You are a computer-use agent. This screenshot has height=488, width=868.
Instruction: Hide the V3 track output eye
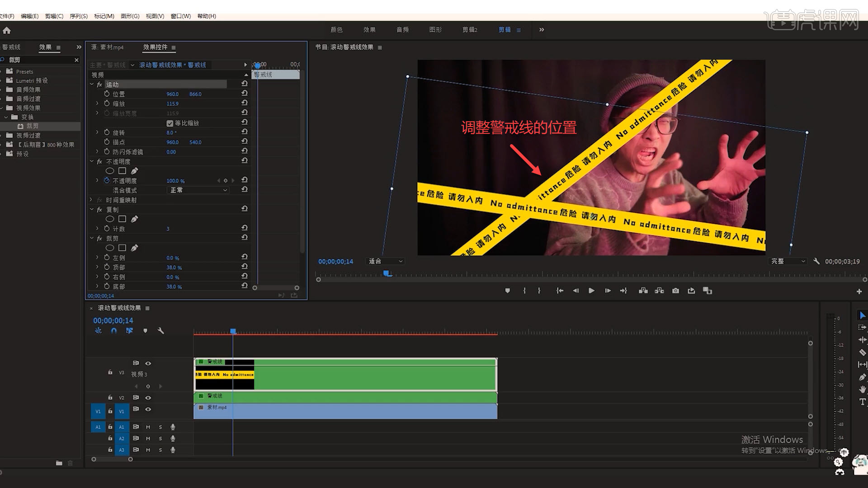pyautogui.click(x=148, y=363)
